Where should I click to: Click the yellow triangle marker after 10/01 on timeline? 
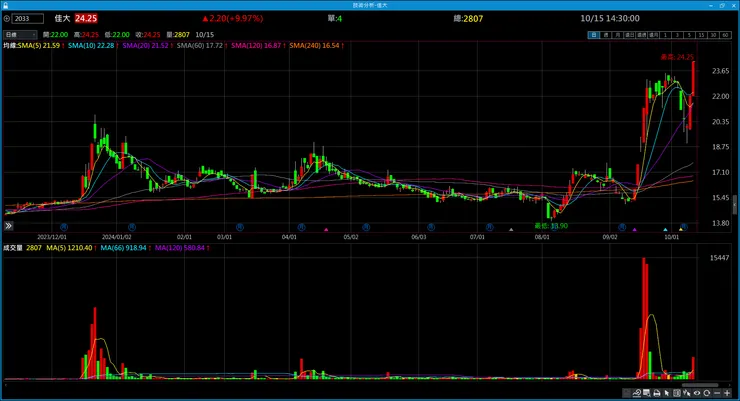click(x=681, y=230)
